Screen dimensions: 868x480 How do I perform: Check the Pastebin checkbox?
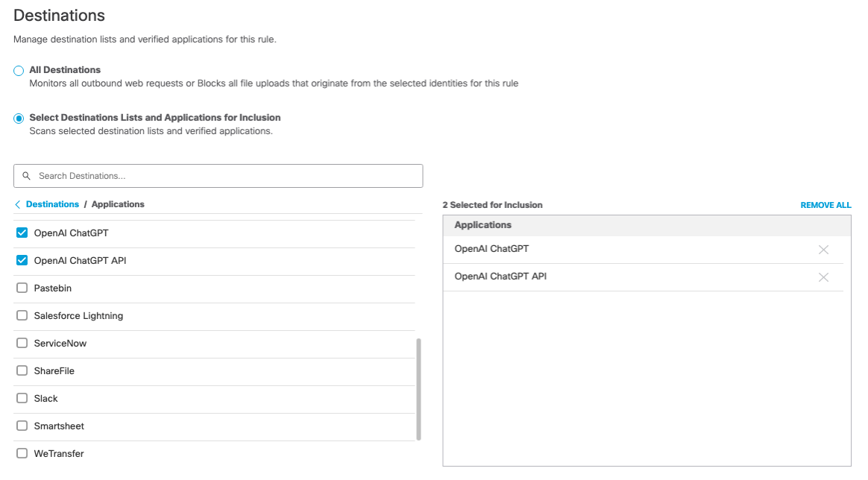(22, 287)
